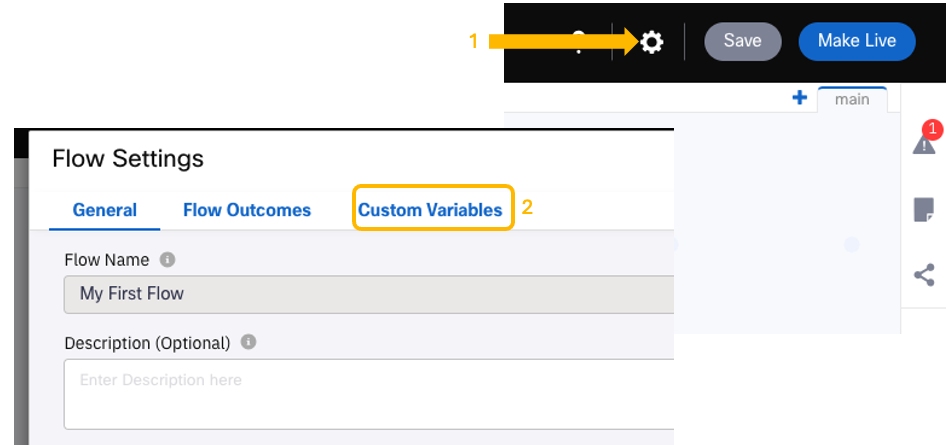Image resolution: width=946 pixels, height=445 pixels.
Task: Click the Flow Settings dialog title
Action: click(x=128, y=159)
